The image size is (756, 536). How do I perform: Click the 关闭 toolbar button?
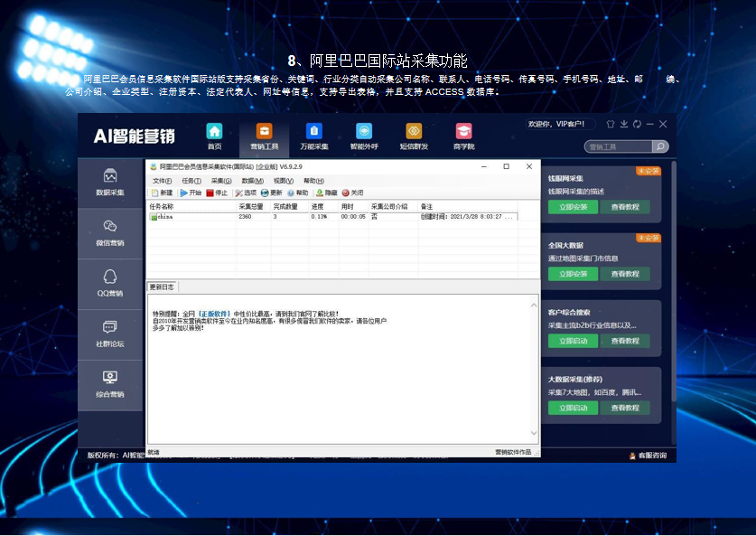(x=352, y=193)
